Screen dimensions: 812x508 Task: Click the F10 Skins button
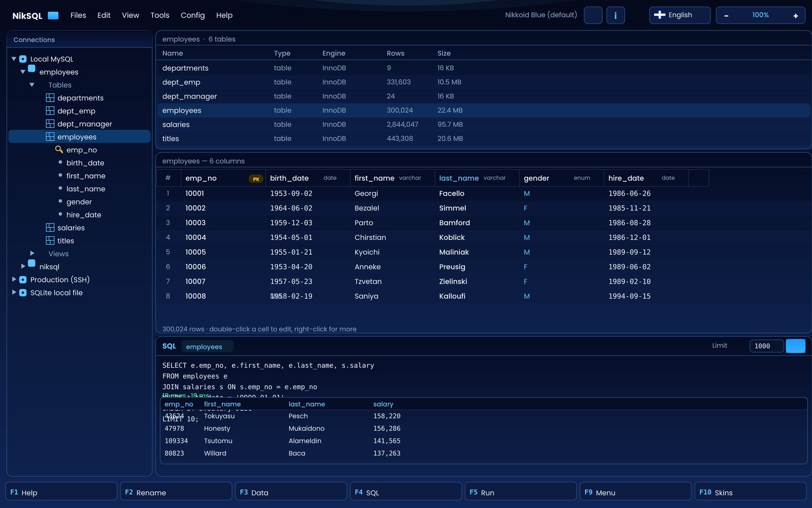tap(750, 492)
